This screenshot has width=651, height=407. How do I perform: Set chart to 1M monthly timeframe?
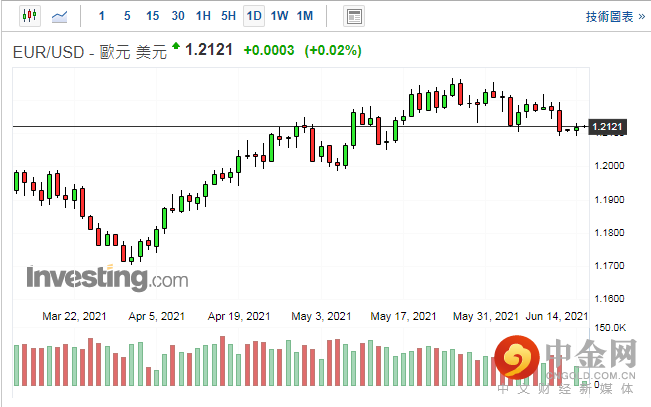pyautogui.click(x=305, y=16)
